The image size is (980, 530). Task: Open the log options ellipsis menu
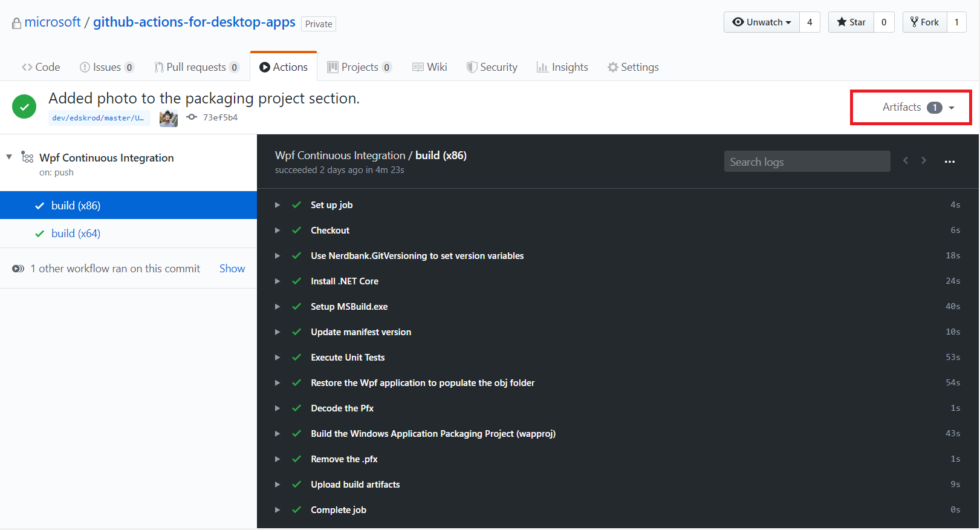point(950,162)
